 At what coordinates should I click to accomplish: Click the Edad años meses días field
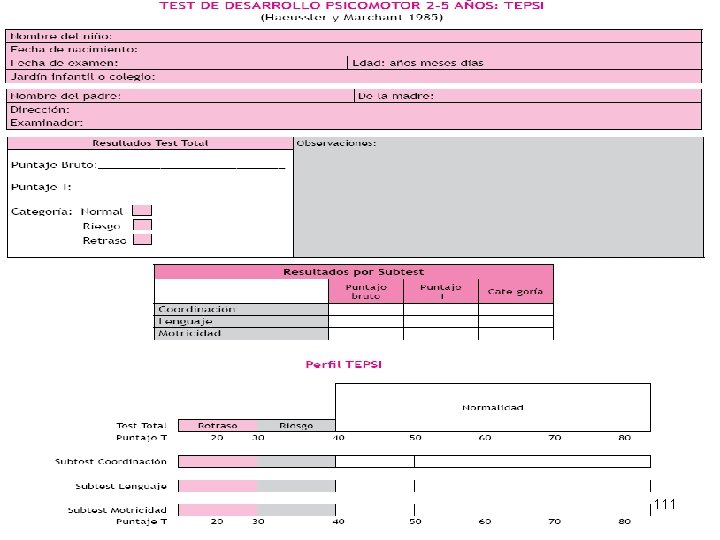524,62
